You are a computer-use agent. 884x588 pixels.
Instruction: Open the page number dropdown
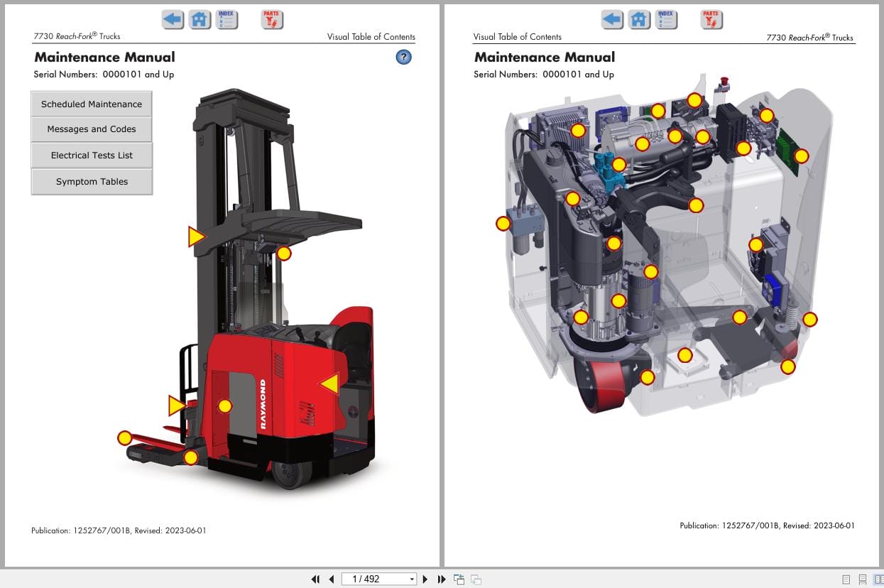[412, 579]
